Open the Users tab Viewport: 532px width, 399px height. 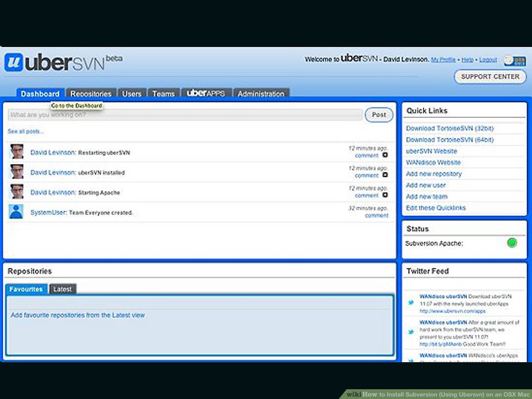132,94
